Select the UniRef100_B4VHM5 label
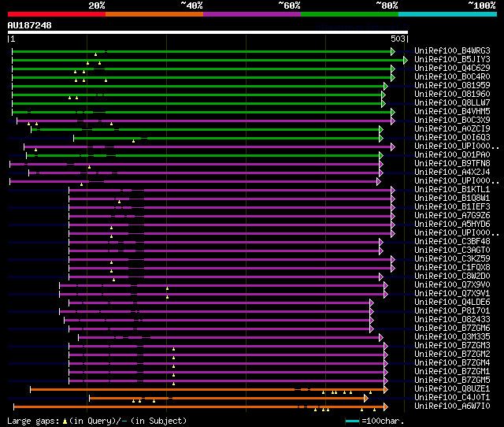Screen dimensions: 504x427 (452, 111)
